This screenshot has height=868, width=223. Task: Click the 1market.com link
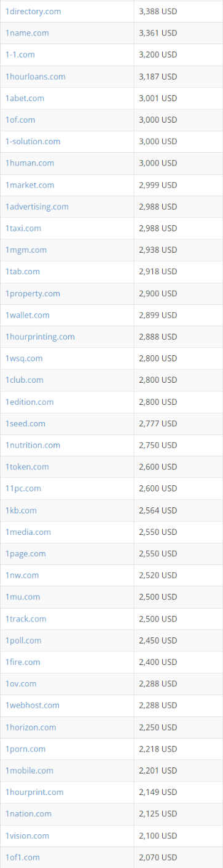pos(29,185)
